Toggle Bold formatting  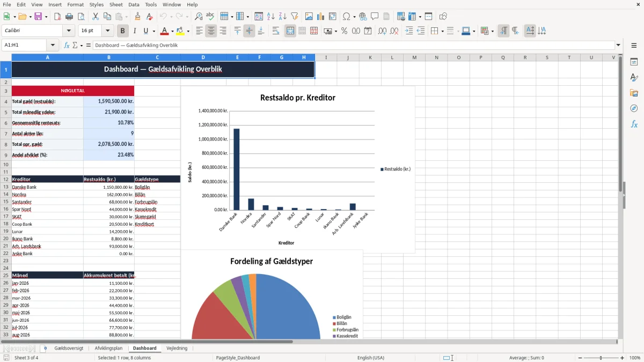point(122,31)
